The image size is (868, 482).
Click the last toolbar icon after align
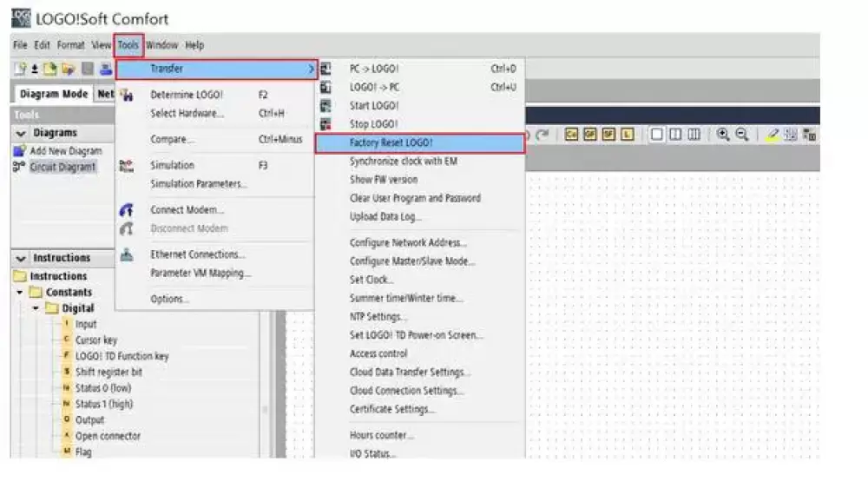pos(809,135)
